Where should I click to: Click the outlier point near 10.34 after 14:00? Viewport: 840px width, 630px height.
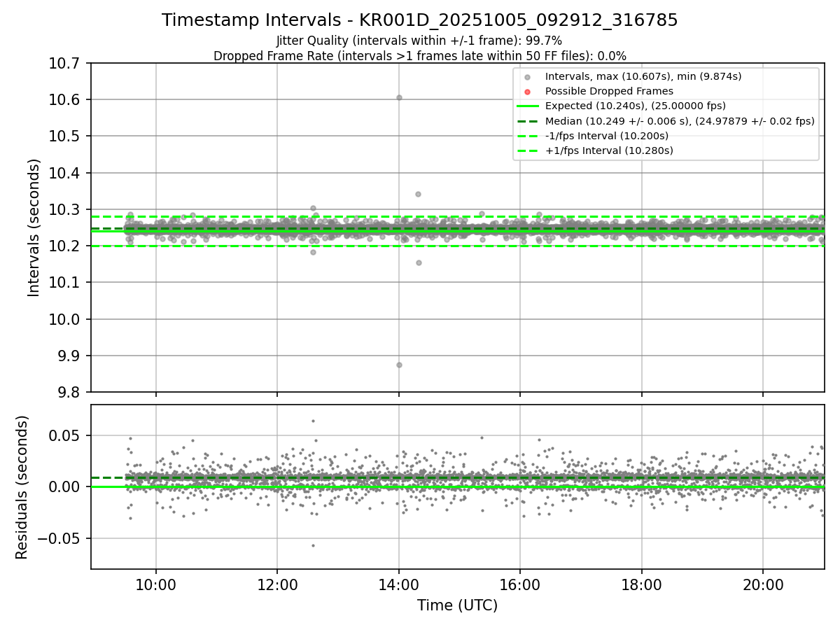418,194
